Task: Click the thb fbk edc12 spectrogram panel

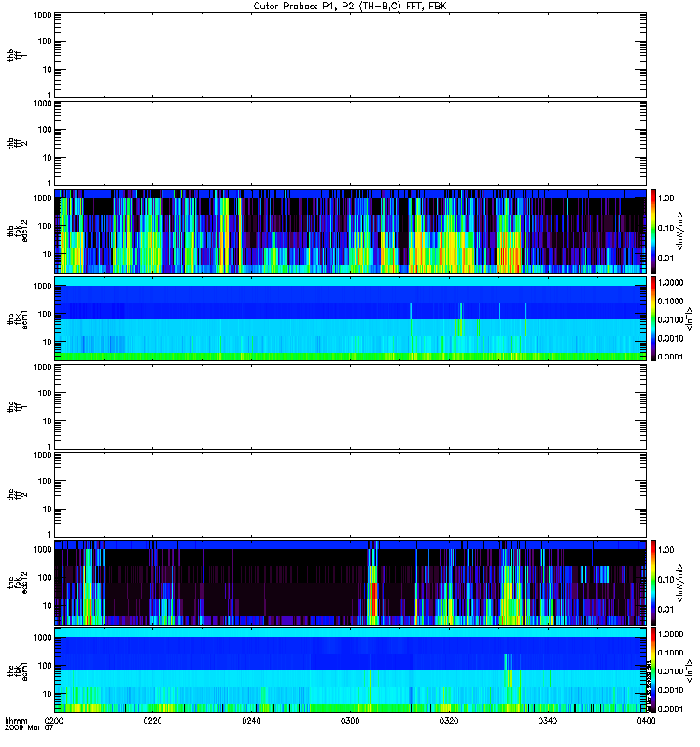Action: coord(351,231)
